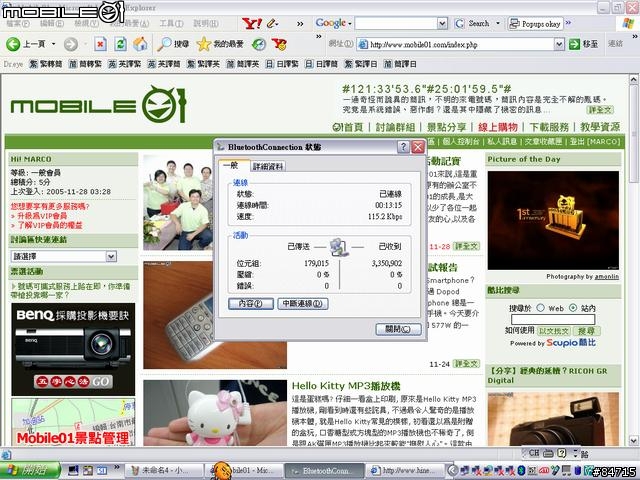Click the red Yahoo smiley icon in toolbar
This screenshot has height=480, width=640.
point(279,44)
